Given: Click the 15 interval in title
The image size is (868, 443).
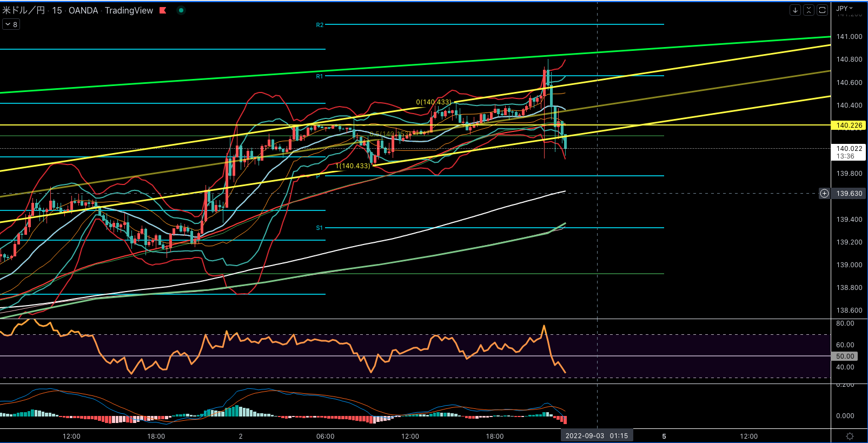Looking at the screenshot, I should (x=57, y=10).
